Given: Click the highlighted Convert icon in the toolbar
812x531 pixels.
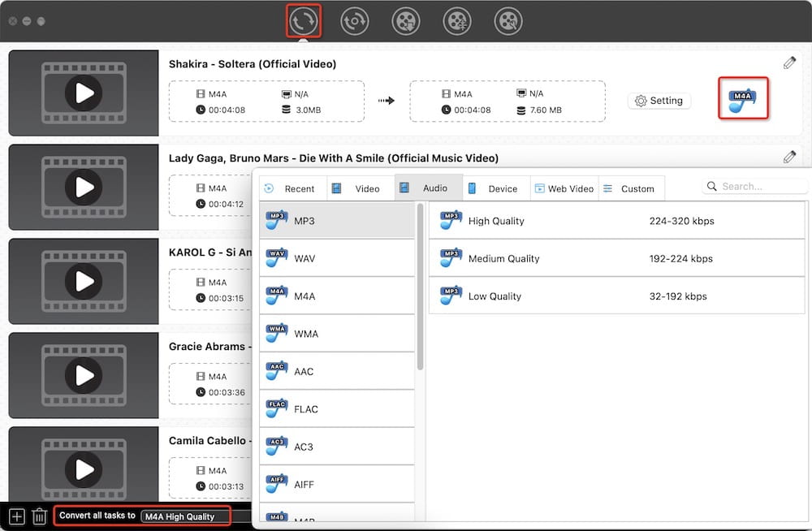Looking at the screenshot, I should (304, 21).
